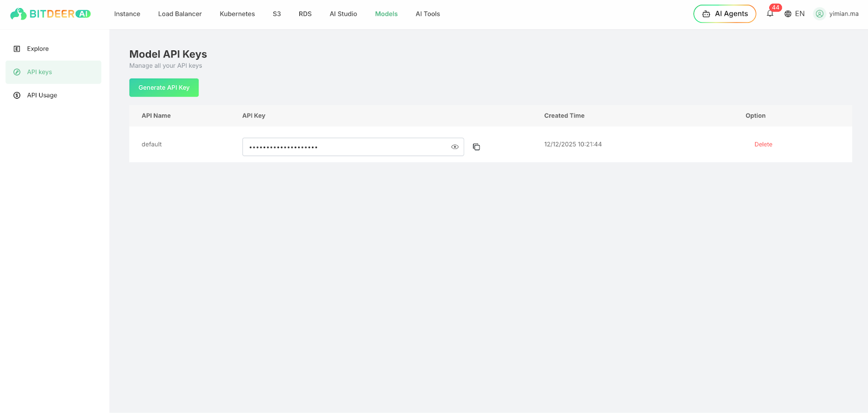The image size is (868, 413).
Task: Click the robot icon in AI Agents
Action: [x=706, y=14]
